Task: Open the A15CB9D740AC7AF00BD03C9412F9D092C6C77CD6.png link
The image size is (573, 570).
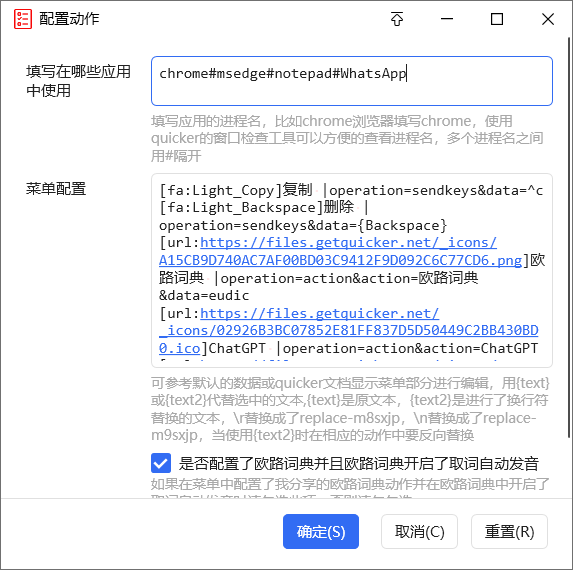Action: [x=340, y=260]
